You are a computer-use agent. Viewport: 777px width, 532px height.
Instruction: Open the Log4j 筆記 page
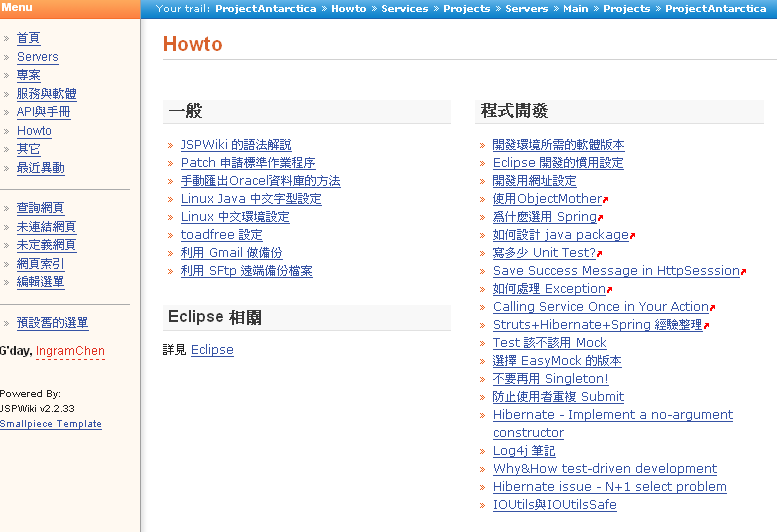[524, 451]
